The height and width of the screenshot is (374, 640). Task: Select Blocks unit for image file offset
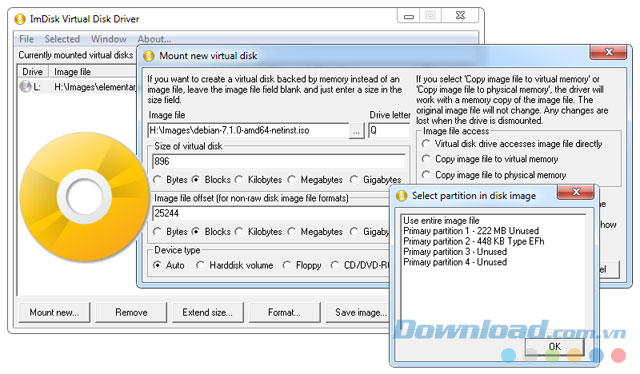point(211,232)
